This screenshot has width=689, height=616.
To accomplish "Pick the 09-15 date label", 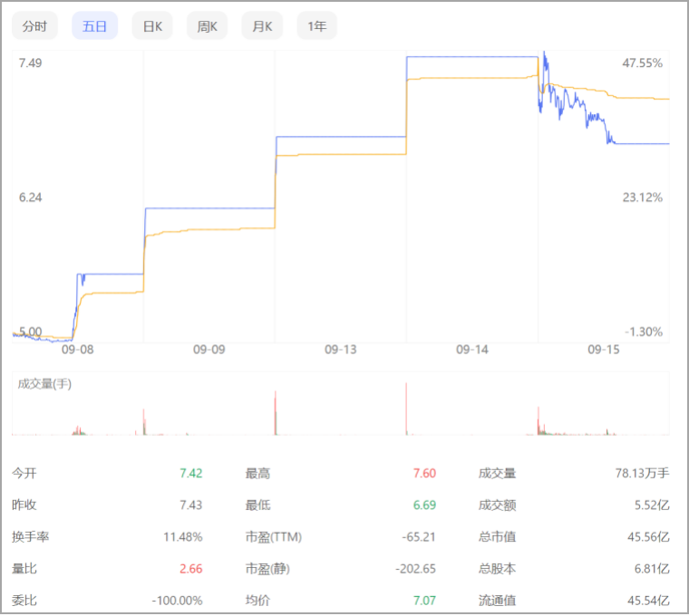I will click(603, 349).
